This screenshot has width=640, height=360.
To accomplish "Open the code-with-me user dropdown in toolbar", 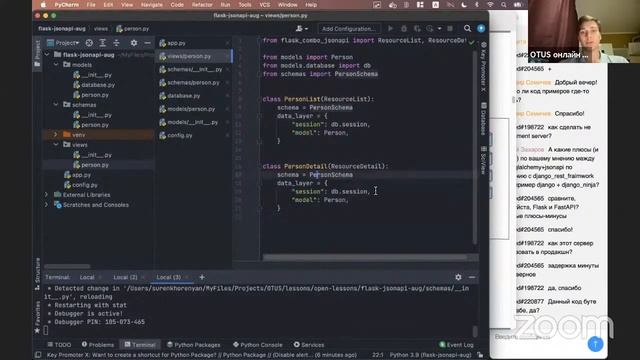I will 302,29.
